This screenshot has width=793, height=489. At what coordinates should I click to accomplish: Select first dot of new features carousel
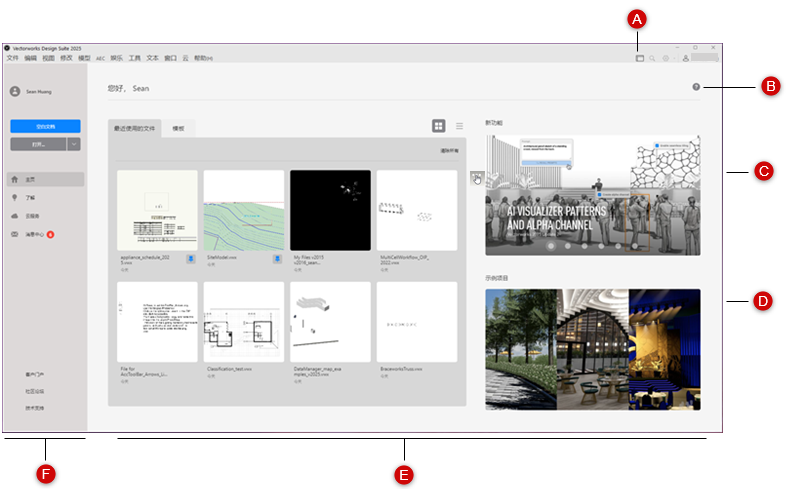click(x=551, y=246)
